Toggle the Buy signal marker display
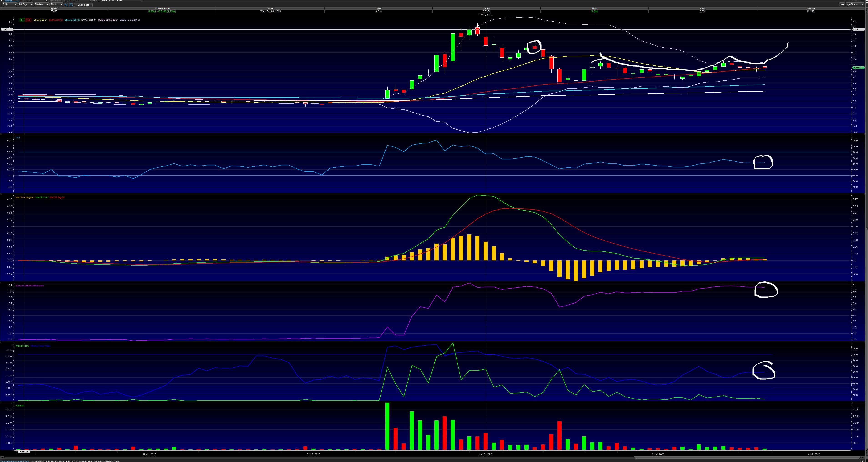Image resolution: width=868 pixels, height=462 pixels. tap(22, 20)
